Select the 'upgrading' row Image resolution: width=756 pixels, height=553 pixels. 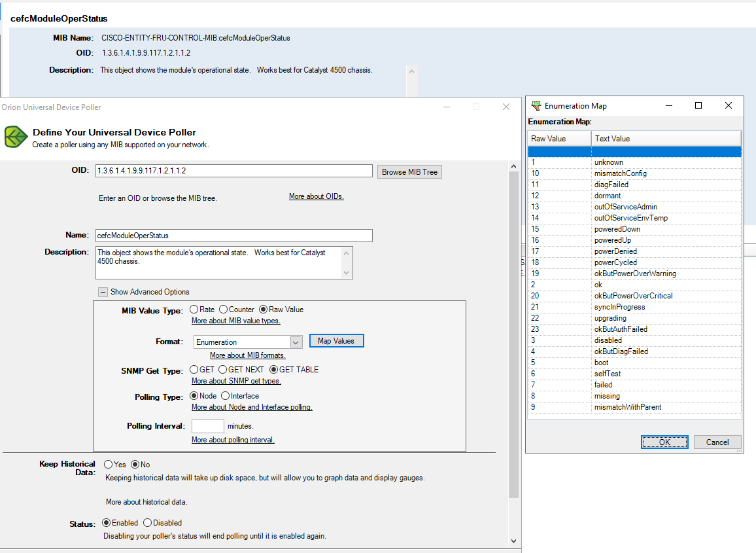click(634, 317)
